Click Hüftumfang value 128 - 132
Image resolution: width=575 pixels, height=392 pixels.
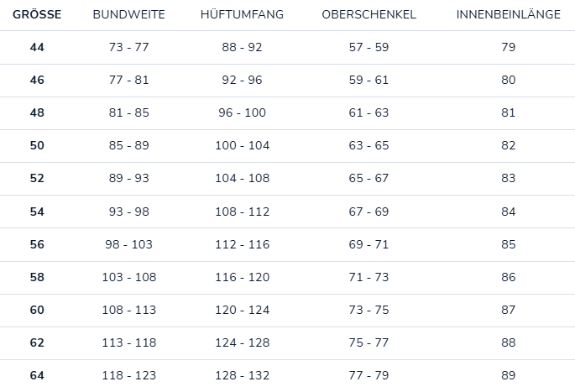[x=242, y=375]
